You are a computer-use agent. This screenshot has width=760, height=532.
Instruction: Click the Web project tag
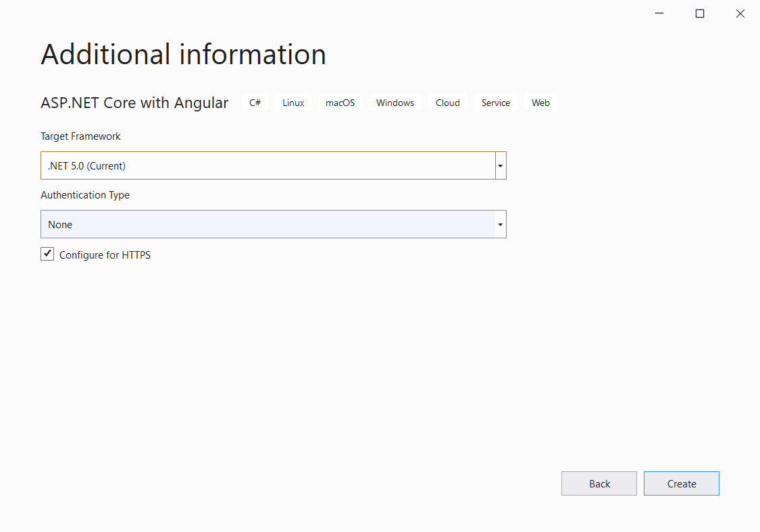[x=540, y=103]
